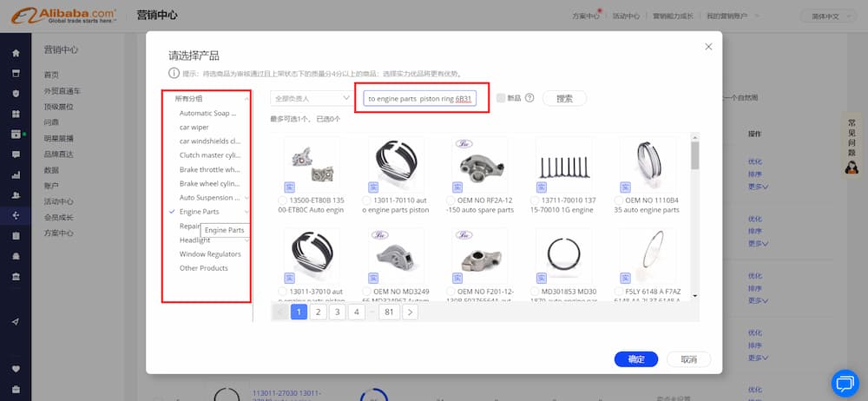
Task: Click the product keyword search input field
Action: pos(421,99)
